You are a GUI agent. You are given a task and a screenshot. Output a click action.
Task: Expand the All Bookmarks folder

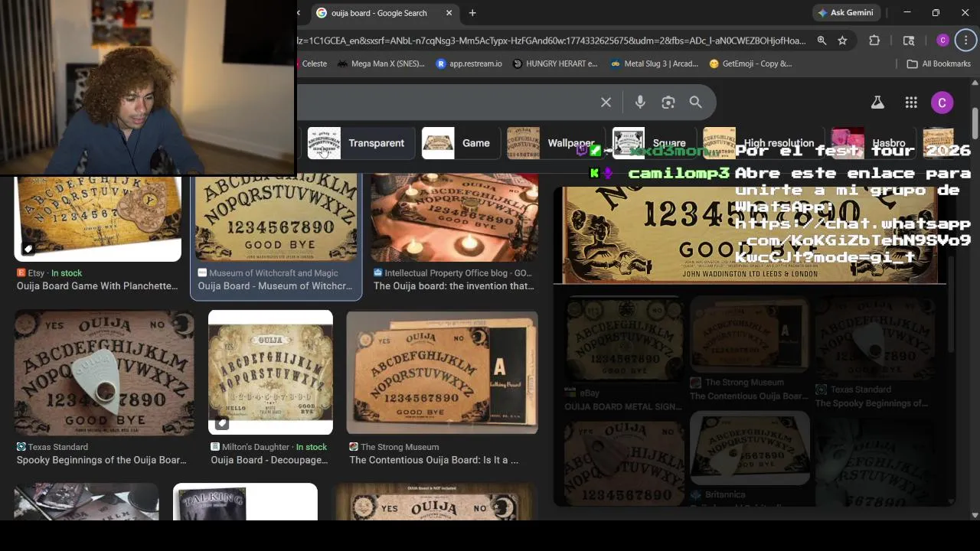(x=938, y=64)
